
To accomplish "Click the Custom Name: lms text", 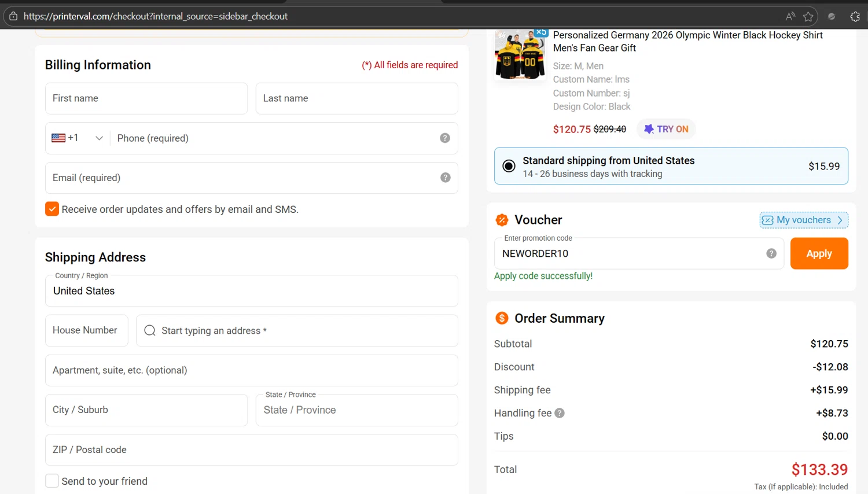I will click(591, 79).
